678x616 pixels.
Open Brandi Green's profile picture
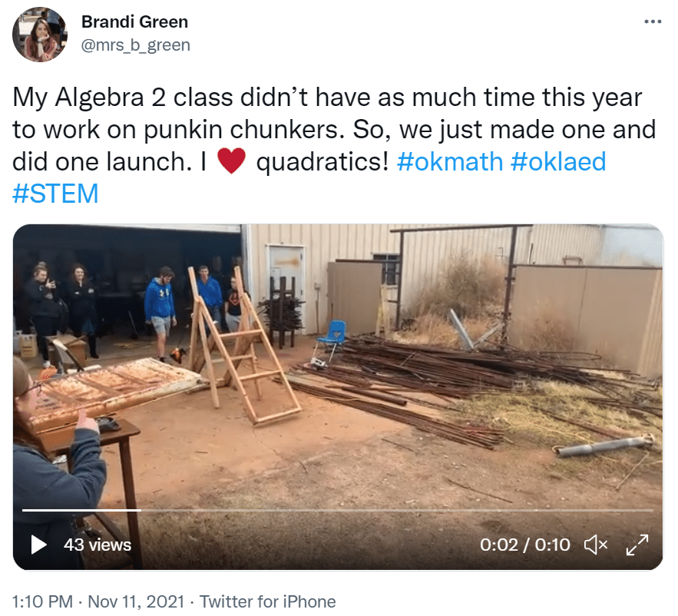[x=40, y=34]
